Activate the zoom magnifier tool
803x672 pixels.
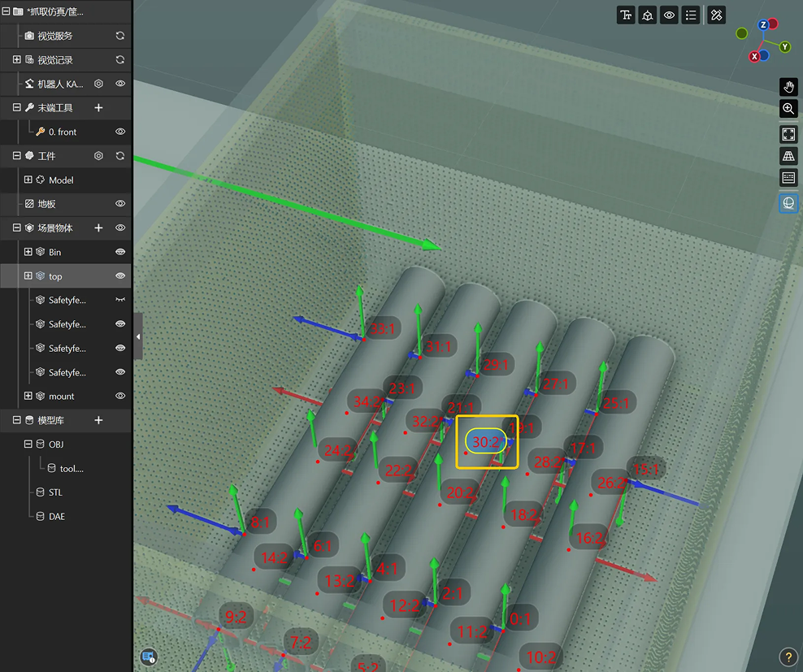point(788,109)
